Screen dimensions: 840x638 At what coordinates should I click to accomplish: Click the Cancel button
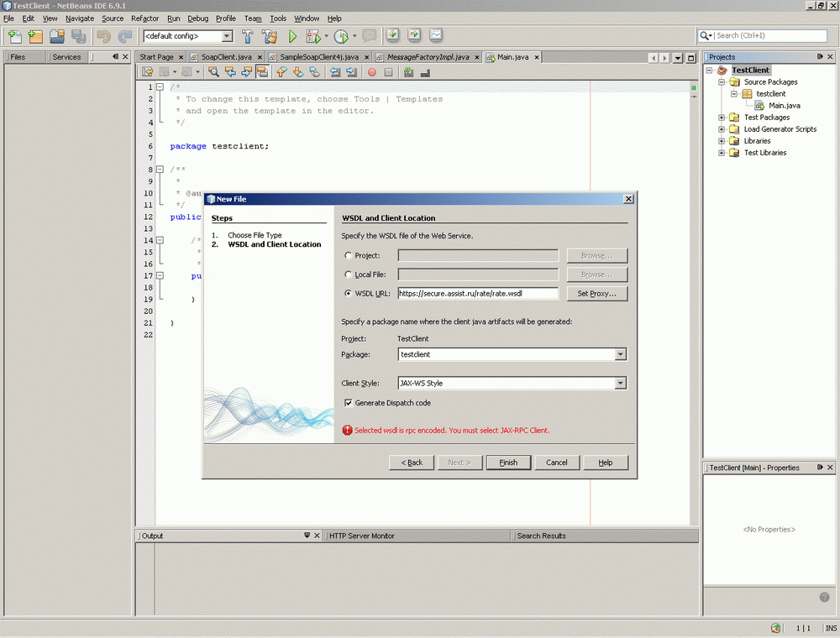(x=557, y=463)
